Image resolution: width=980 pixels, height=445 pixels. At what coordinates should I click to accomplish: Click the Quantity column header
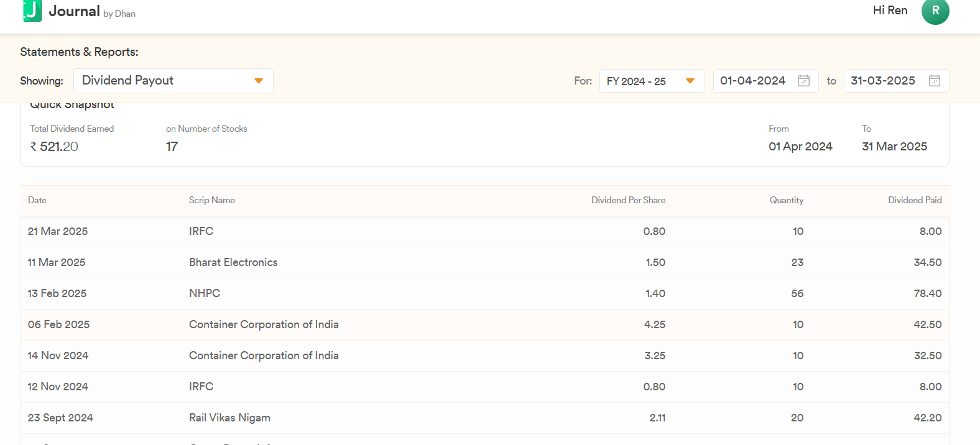click(786, 200)
